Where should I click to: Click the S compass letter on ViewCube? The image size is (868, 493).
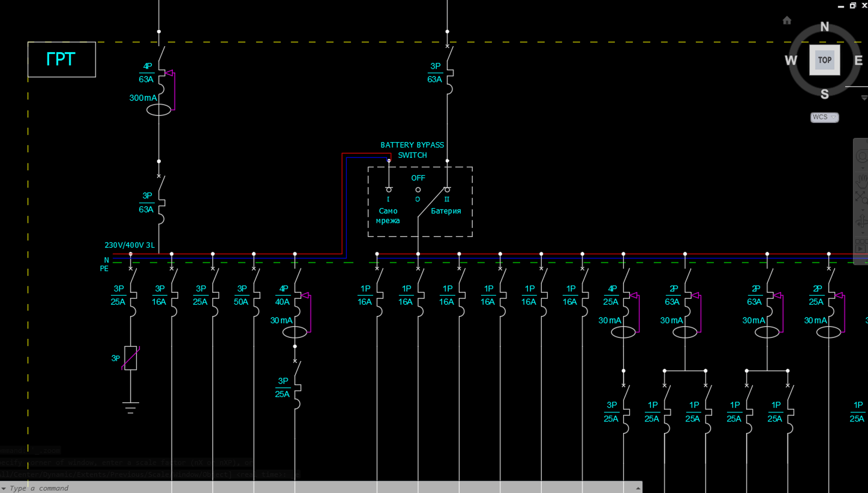tap(825, 94)
